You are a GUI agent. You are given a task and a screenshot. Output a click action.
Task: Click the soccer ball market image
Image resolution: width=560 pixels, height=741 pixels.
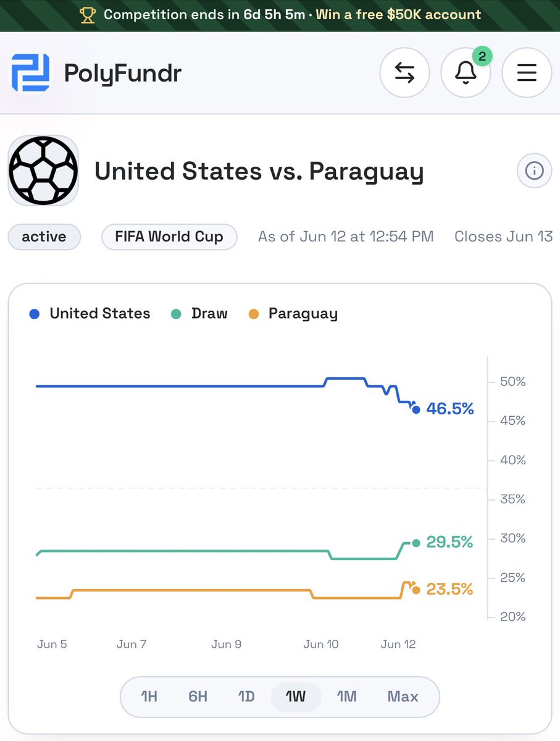[43, 170]
